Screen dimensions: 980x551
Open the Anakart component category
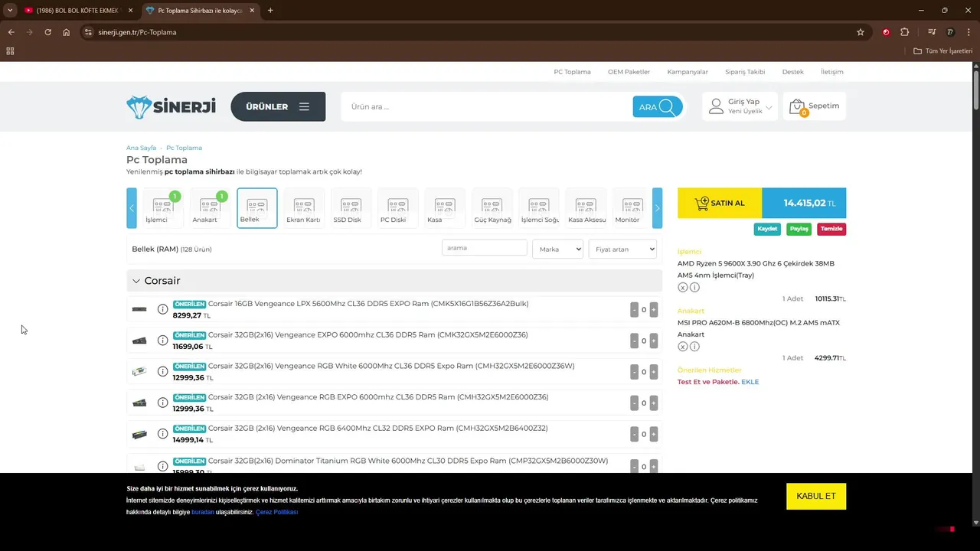coord(210,208)
